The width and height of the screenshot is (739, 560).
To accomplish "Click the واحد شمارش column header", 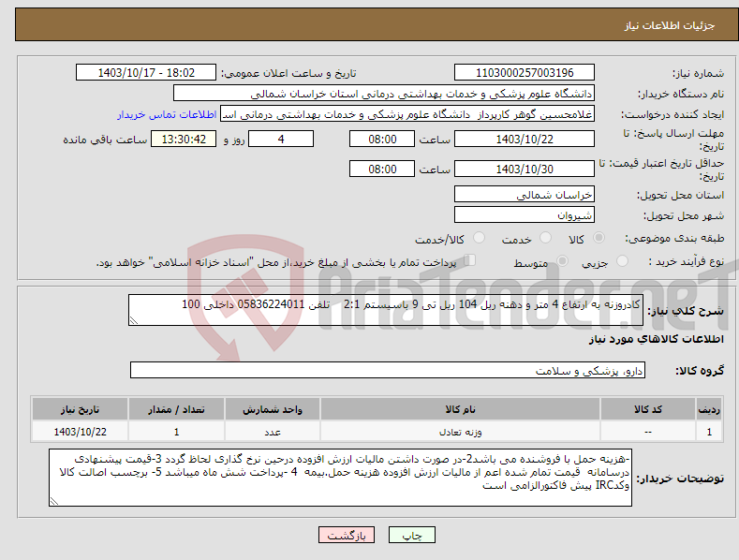I will [273, 409].
